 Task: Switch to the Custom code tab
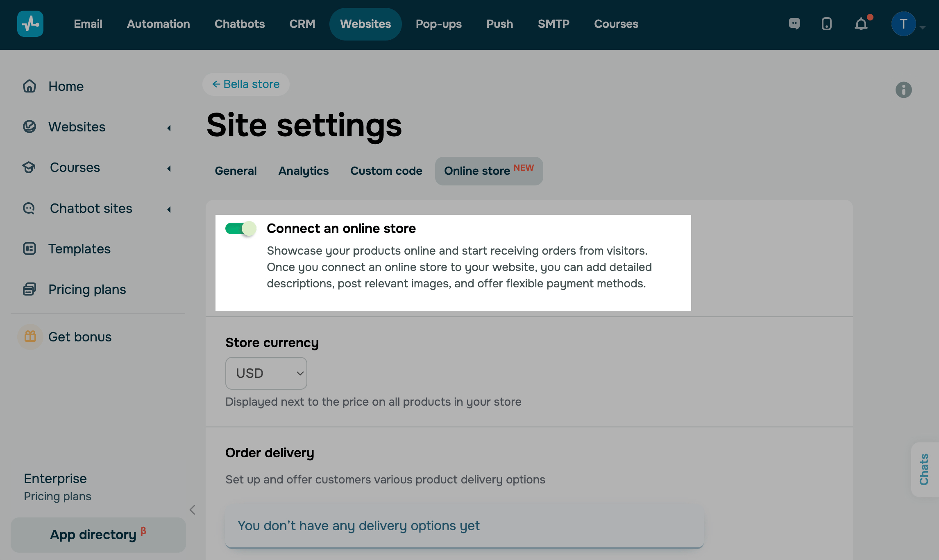[x=386, y=171]
